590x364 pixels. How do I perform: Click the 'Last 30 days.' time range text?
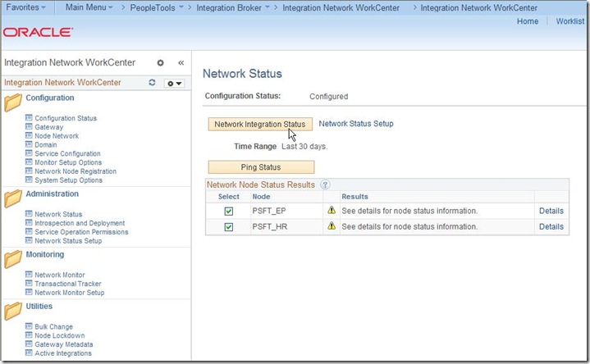pos(304,146)
